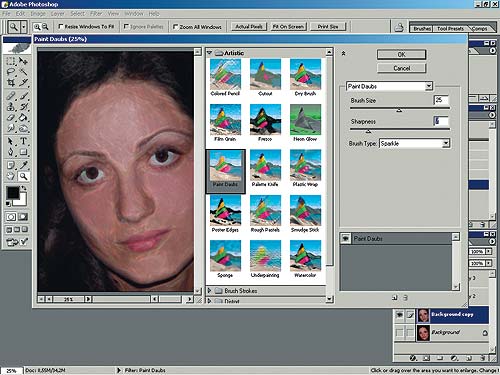500x375 pixels.
Task: Select the Magic Wand tool
Action: point(23,72)
